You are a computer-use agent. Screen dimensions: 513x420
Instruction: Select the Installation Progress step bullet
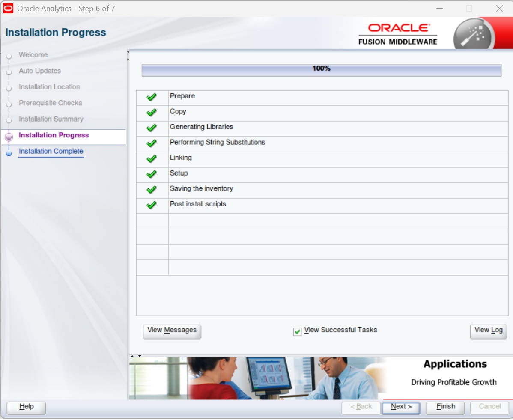(x=9, y=137)
